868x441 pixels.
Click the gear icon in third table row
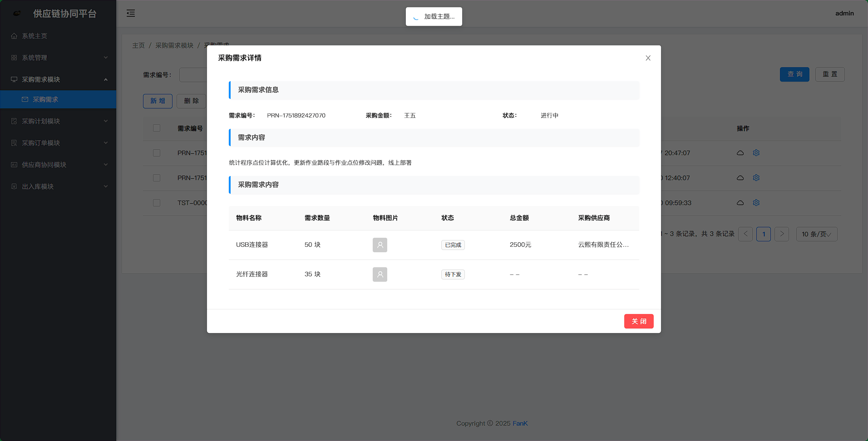[756, 203]
